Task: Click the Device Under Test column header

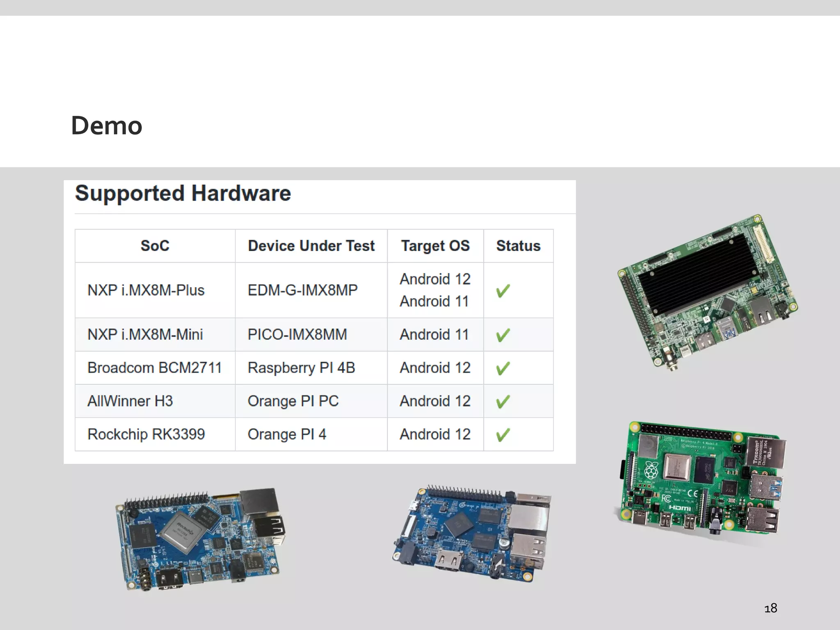Action: [311, 246]
